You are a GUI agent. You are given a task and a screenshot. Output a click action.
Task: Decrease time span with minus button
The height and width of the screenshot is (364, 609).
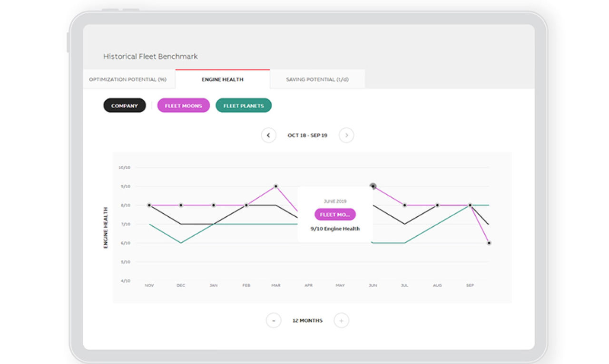[274, 321]
